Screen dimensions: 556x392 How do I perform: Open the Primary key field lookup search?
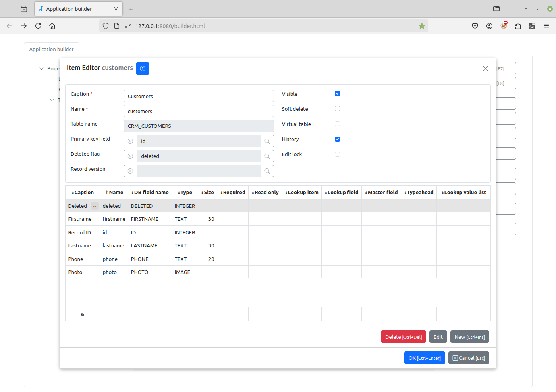pyautogui.click(x=267, y=141)
